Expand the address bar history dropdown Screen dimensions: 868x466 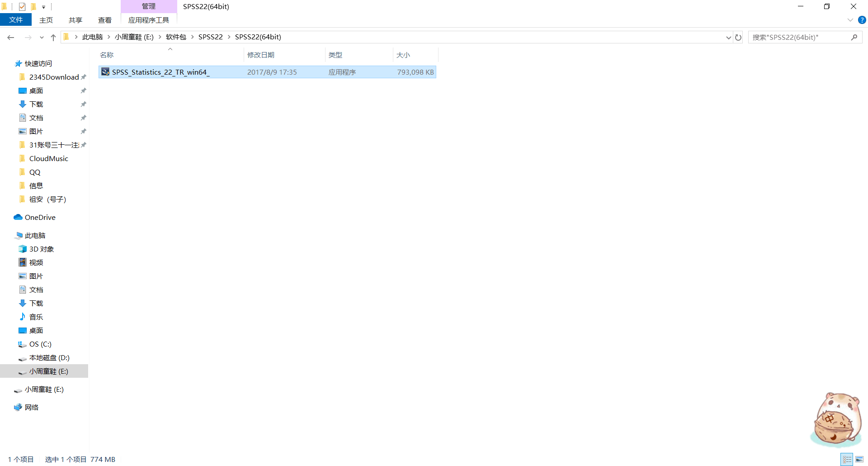728,38
